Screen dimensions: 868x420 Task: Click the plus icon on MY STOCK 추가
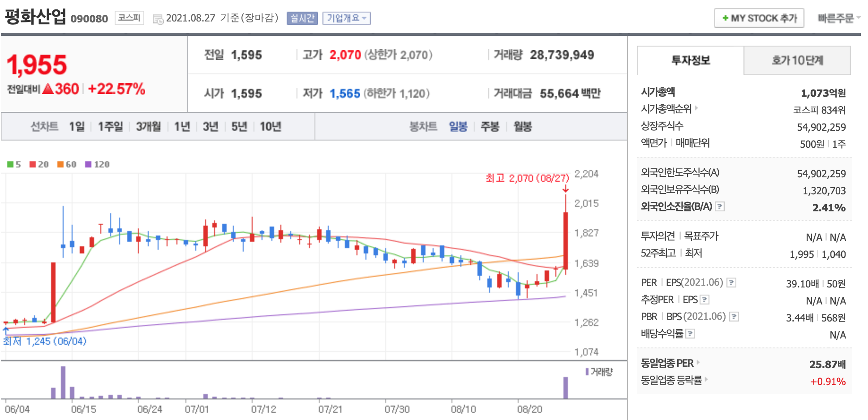coord(725,18)
